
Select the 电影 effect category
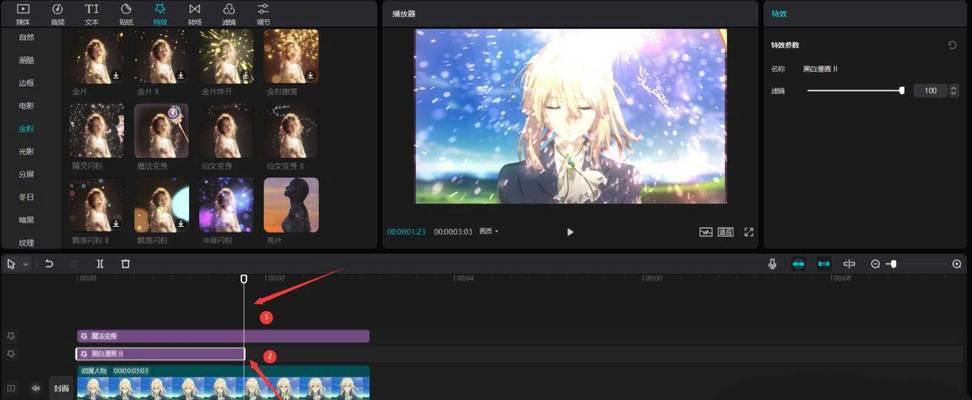tap(27, 106)
